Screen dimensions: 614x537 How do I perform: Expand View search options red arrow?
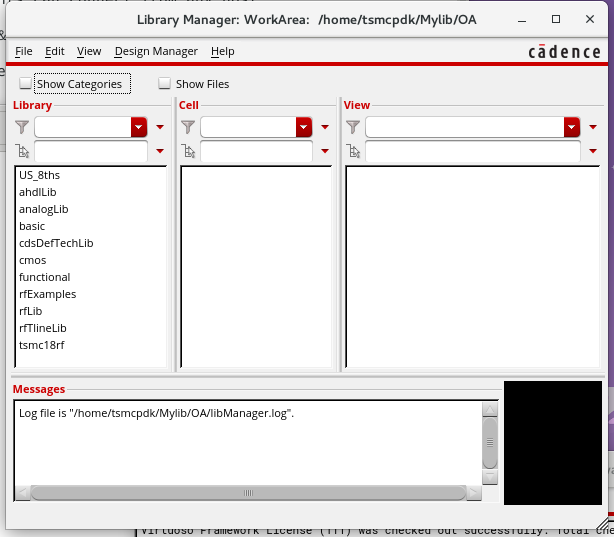tap(593, 151)
